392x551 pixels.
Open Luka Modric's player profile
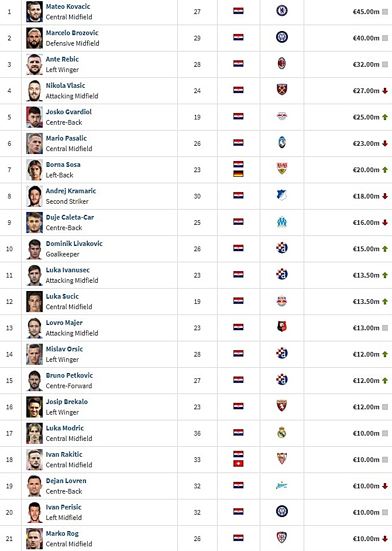[x=65, y=428]
